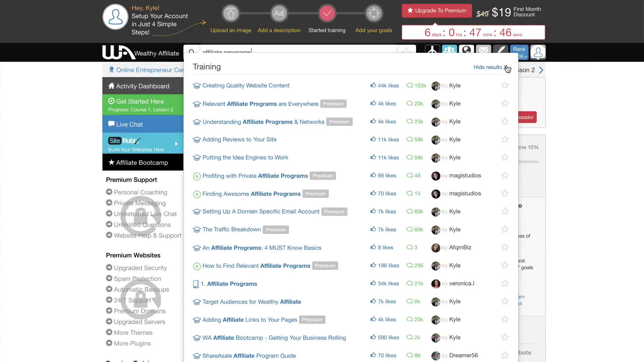Click comment icon showing 86

pyautogui.click(x=409, y=355)
